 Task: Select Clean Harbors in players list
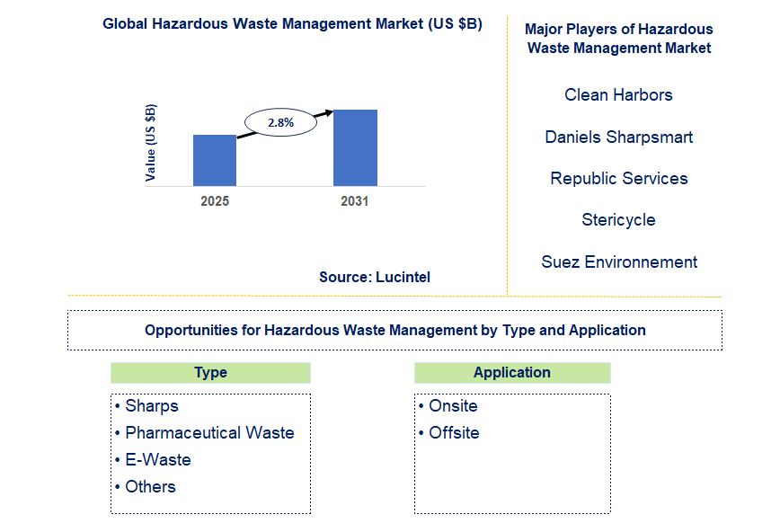pos(618,94)
